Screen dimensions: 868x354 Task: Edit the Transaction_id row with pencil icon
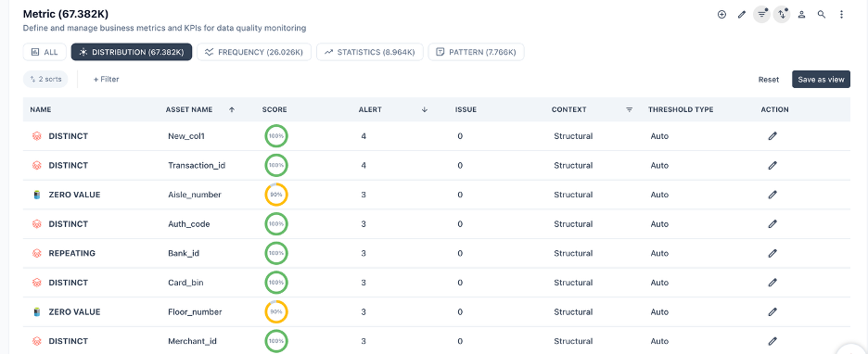[x=772, y=165]
